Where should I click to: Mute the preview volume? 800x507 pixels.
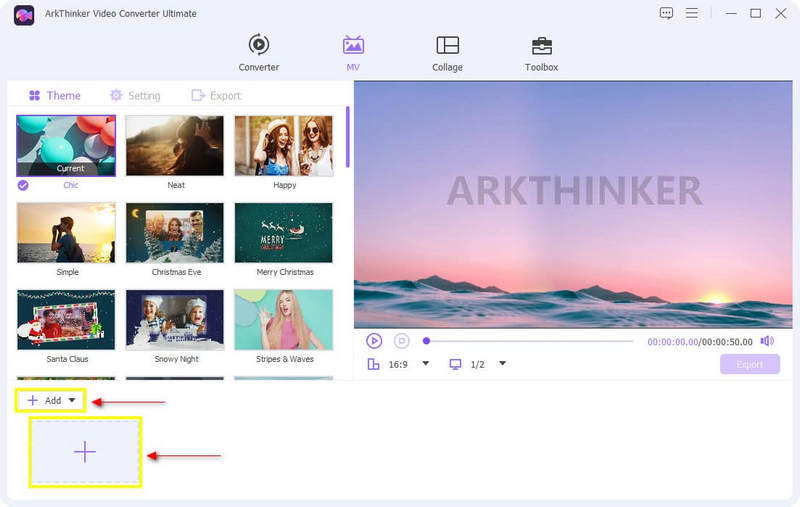coord(767,341)
